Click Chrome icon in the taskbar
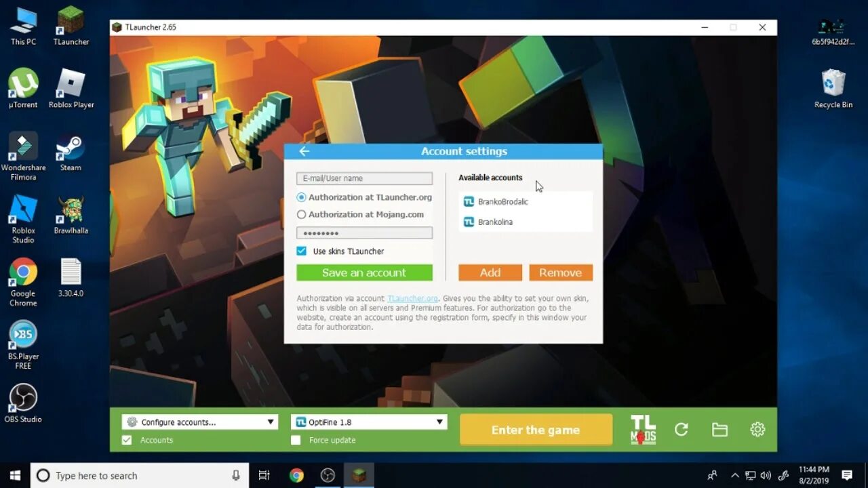Screen dimensions: 868x488 click(296, 475)
